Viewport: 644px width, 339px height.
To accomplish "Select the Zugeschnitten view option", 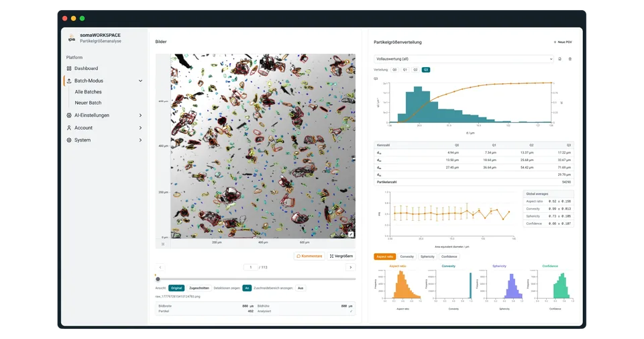I will coord(199,288).
